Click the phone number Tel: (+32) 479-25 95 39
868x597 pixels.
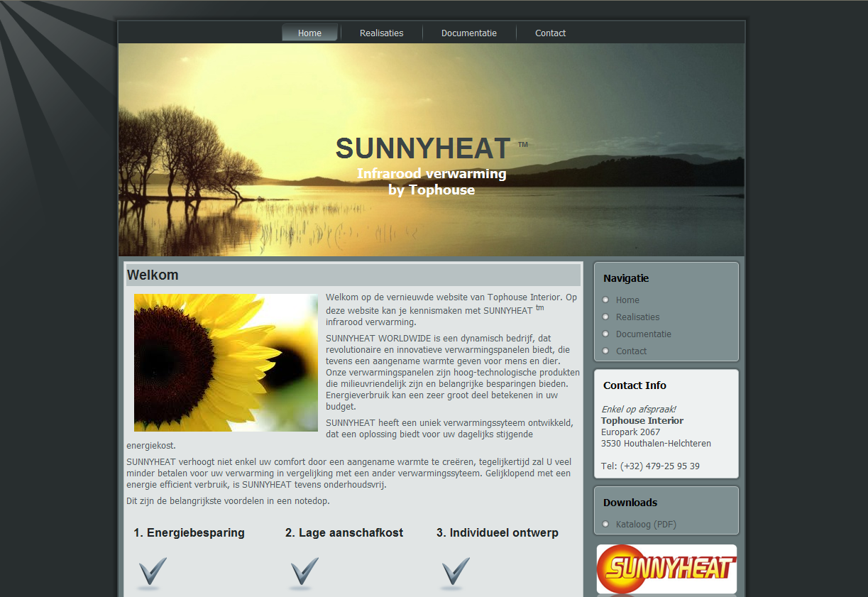click(x=650, y=466)
